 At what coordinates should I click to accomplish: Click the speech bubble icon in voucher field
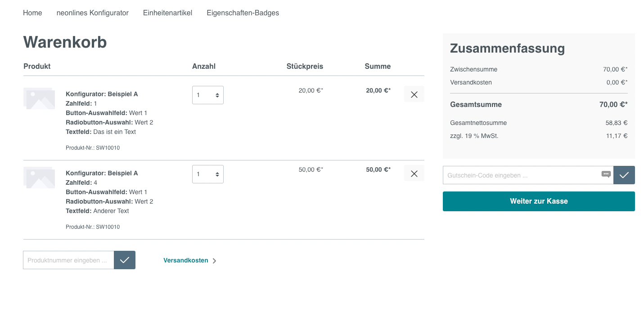coord(606,174)
